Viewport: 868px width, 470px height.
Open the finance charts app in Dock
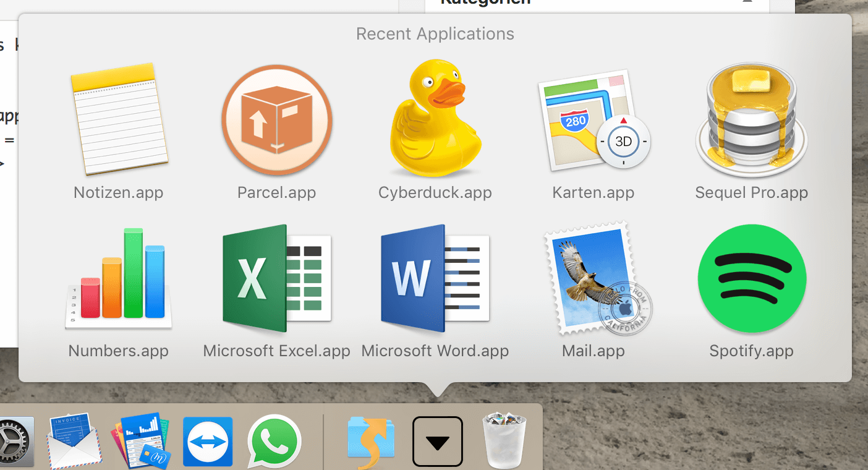point(142,440)
